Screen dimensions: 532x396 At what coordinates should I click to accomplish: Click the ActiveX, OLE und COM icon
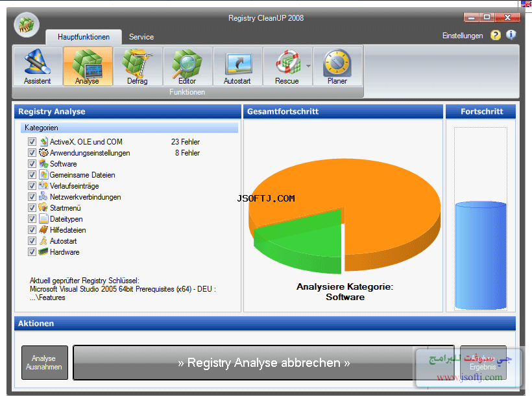(43, 142)
